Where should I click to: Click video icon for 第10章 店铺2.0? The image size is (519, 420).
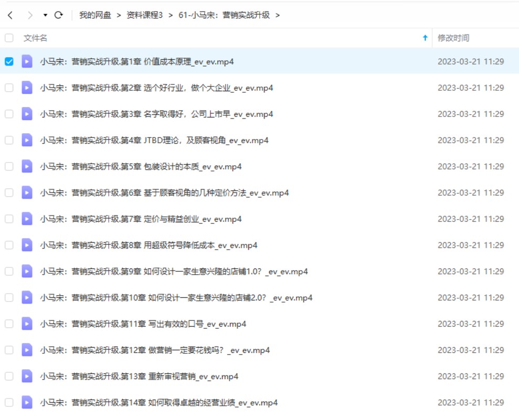(x=27, y=298)
